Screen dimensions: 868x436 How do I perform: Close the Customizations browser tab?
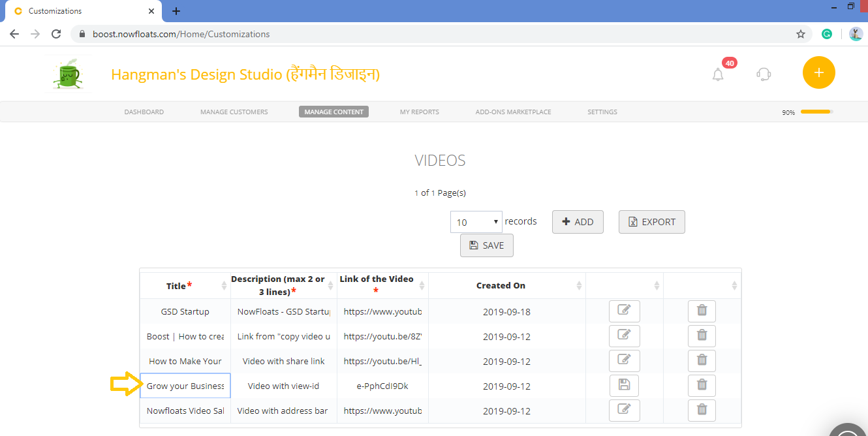pyautogui.click(x=151, y=11)
